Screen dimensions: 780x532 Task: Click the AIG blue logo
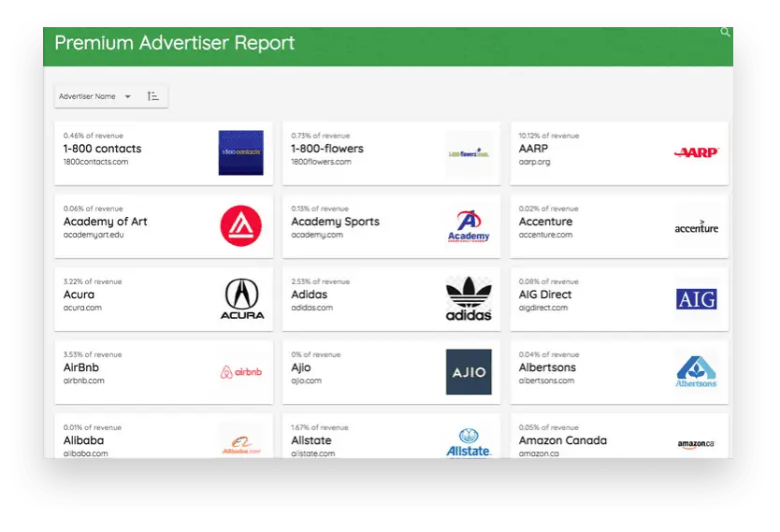pos(697,299)
